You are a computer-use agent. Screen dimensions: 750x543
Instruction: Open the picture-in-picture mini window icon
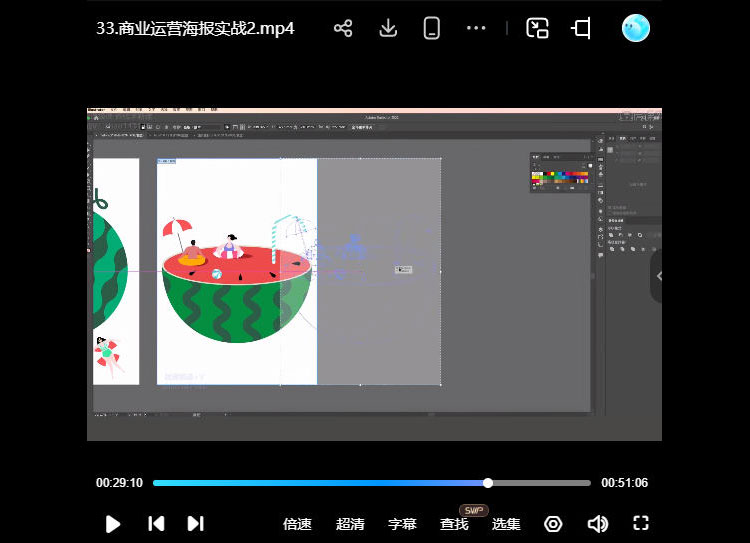[x=538, y=28]
